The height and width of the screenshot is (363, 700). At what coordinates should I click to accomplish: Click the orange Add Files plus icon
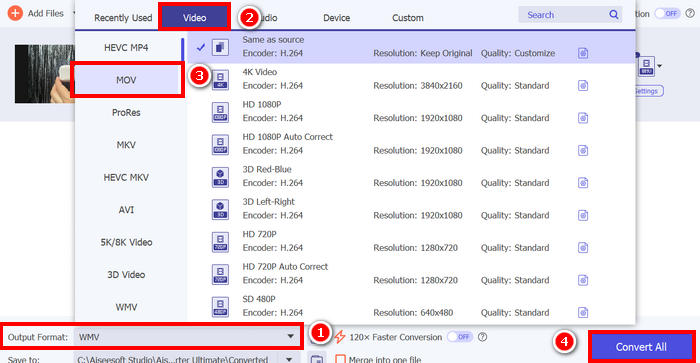coord(15,13)
